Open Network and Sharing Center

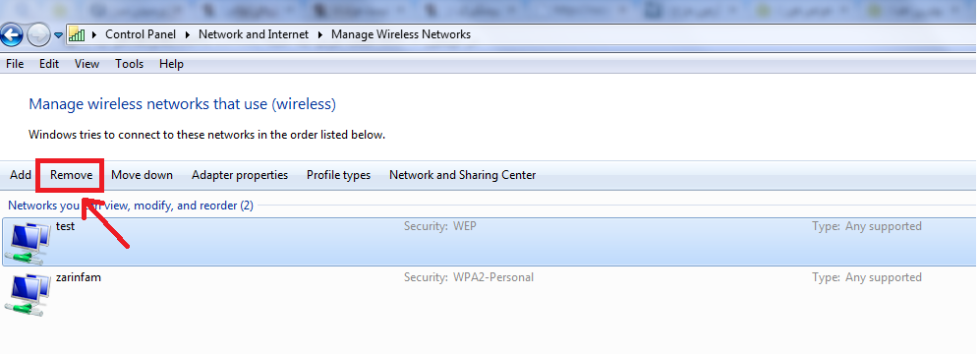(x=463, y=175)
